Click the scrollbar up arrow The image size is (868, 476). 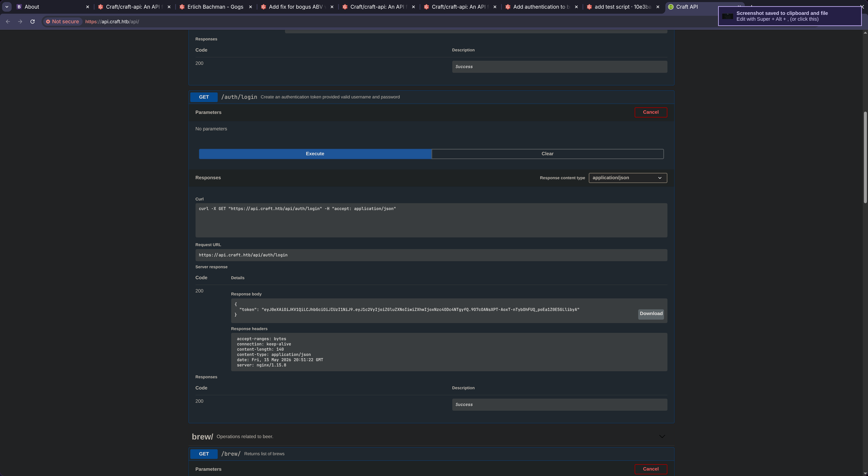pyautogui.click(x=865, y=33)
